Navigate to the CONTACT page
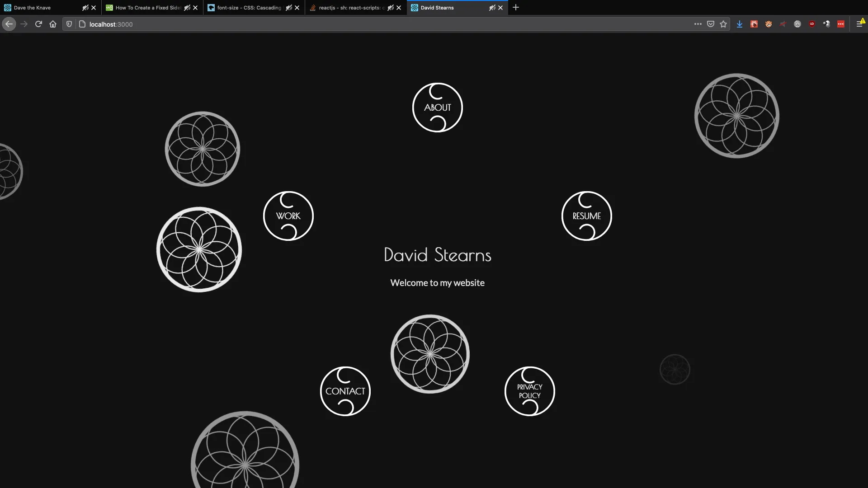868x488 pixels. (x=345, y=391)
